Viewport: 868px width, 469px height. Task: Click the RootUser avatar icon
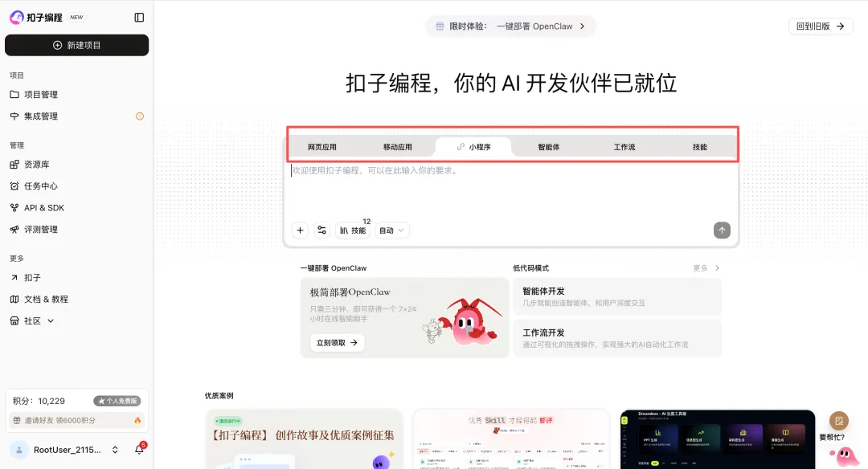(x=18, y=450)
